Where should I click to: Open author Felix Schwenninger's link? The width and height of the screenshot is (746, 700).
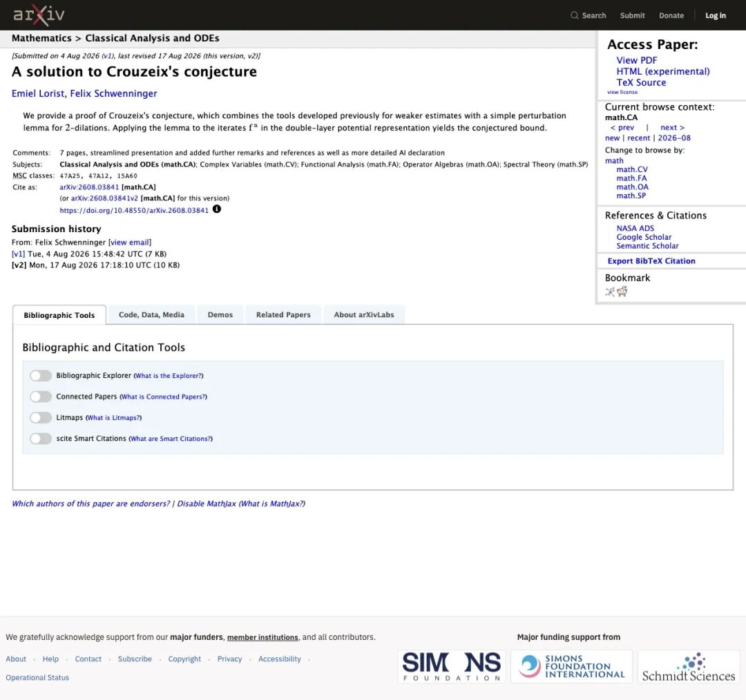(x=113, y=93)
